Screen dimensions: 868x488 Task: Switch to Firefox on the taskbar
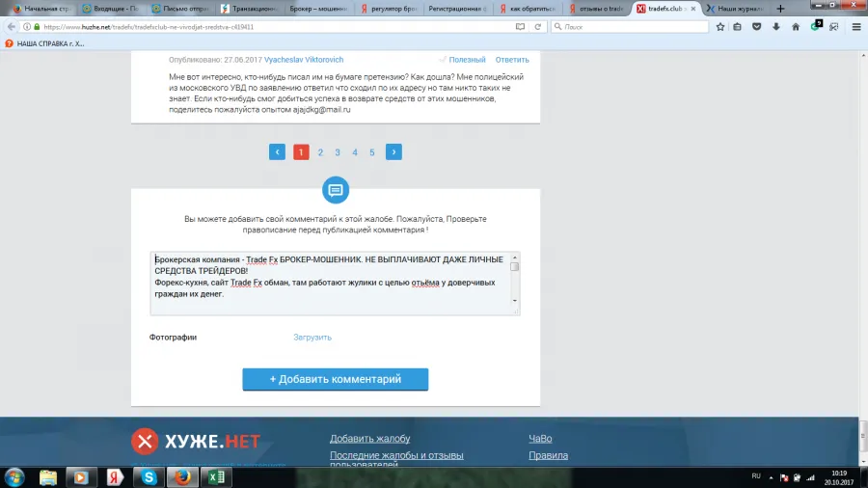182,477
